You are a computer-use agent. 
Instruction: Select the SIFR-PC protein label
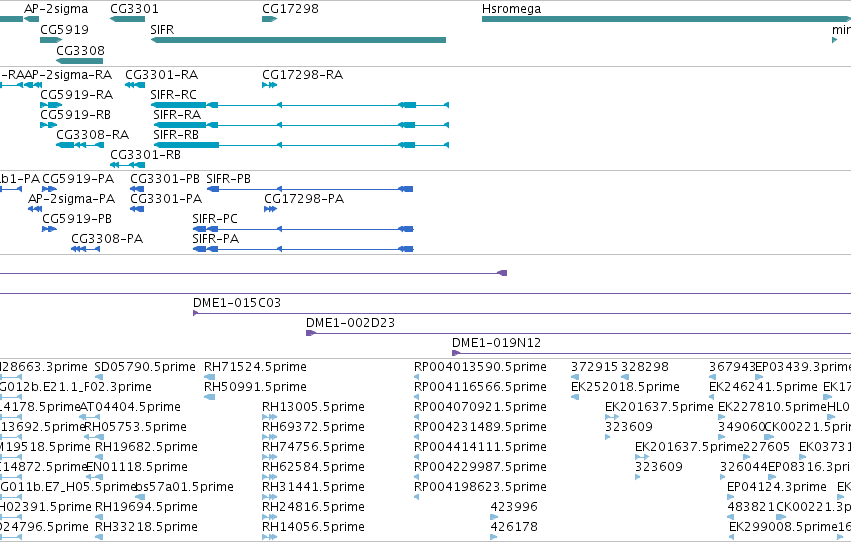(x=215, y=219)
